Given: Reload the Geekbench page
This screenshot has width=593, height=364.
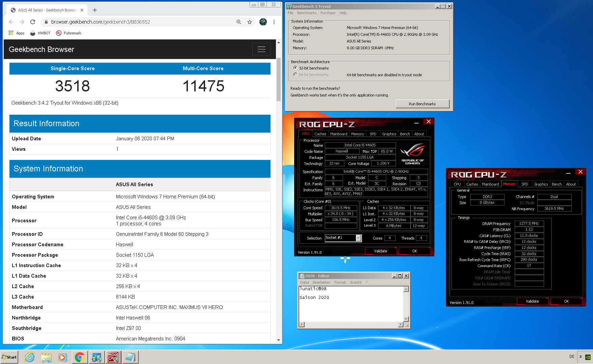Looking at the screenshot, I should point(33,22).
